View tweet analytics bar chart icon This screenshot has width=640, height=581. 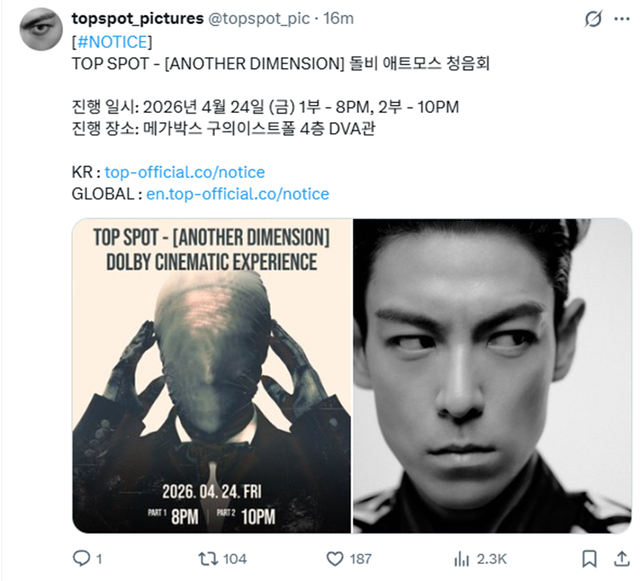click(462, 559)
